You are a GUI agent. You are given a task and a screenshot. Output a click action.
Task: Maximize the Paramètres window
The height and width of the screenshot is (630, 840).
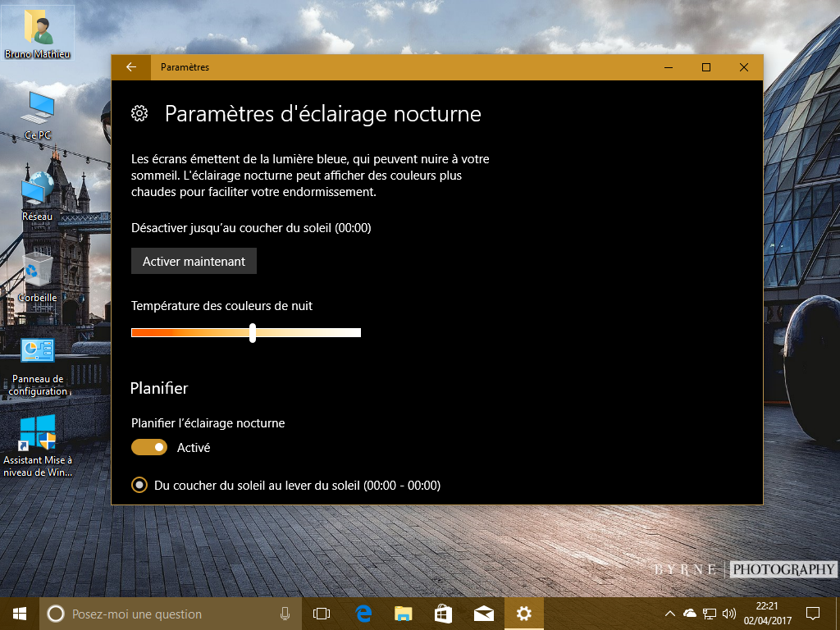pyautogui.click(x=706, y=67)
